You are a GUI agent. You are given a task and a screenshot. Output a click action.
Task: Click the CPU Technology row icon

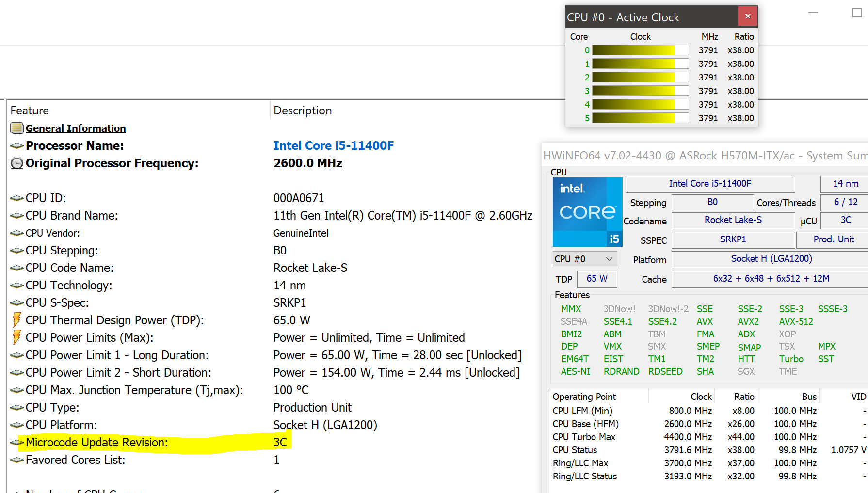coord(17,285)
